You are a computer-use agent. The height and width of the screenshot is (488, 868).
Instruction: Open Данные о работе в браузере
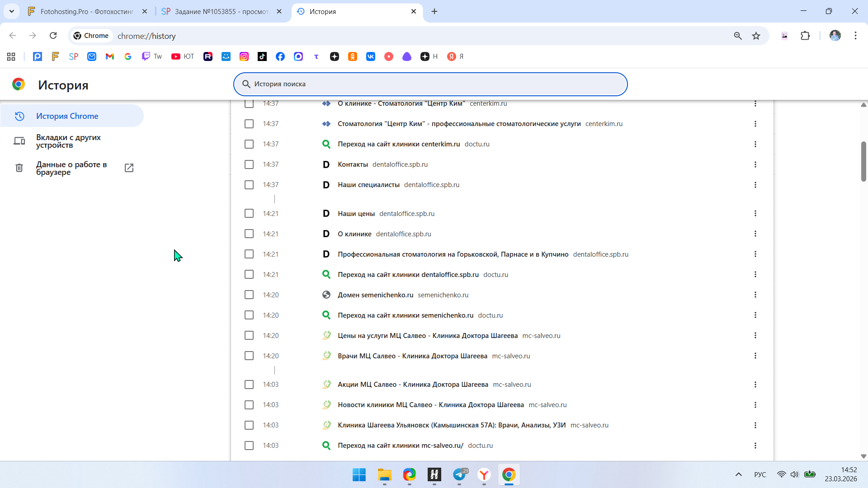click(x=71, y=168)
